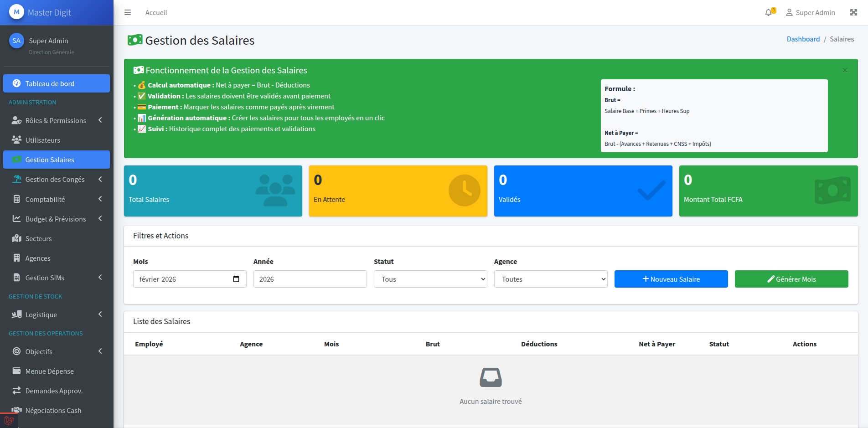Open the Super Admin account menu

811,12
